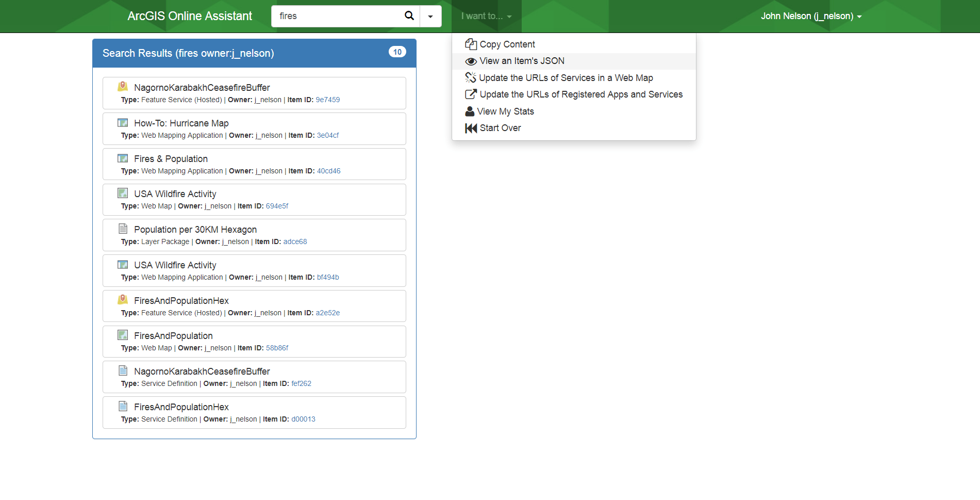Click the external link icon for Registered Apps
This screenshot has width=980, height=500.
(471, 94)
